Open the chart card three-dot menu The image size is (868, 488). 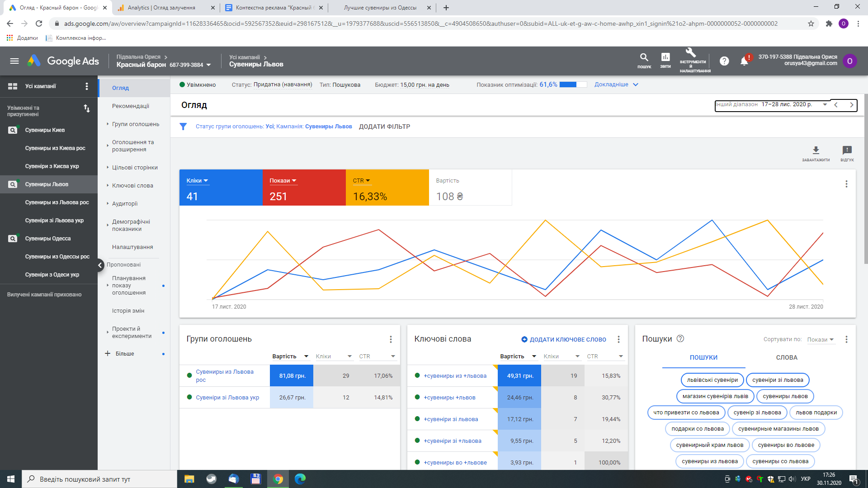(x=846, y=184)
